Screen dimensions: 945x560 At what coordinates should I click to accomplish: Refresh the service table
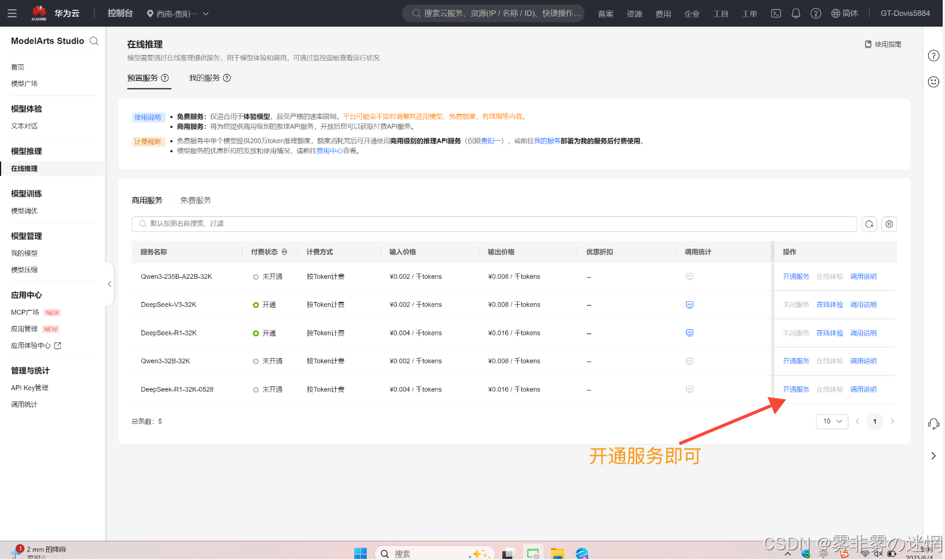click(x=869, y=224)
